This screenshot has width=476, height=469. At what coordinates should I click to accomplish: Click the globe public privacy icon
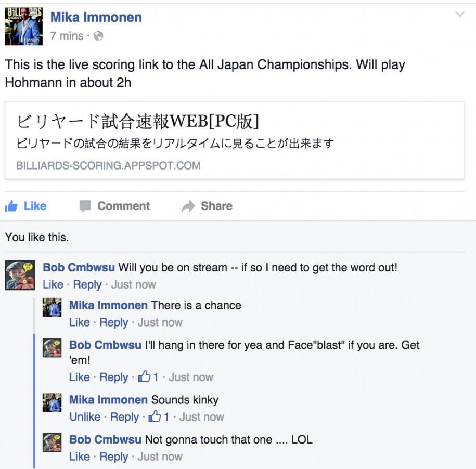98,36
